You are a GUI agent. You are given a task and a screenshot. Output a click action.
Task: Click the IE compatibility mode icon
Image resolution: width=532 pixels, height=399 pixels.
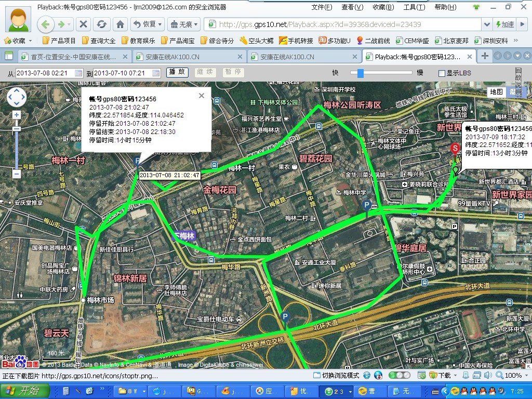point(367,375)
